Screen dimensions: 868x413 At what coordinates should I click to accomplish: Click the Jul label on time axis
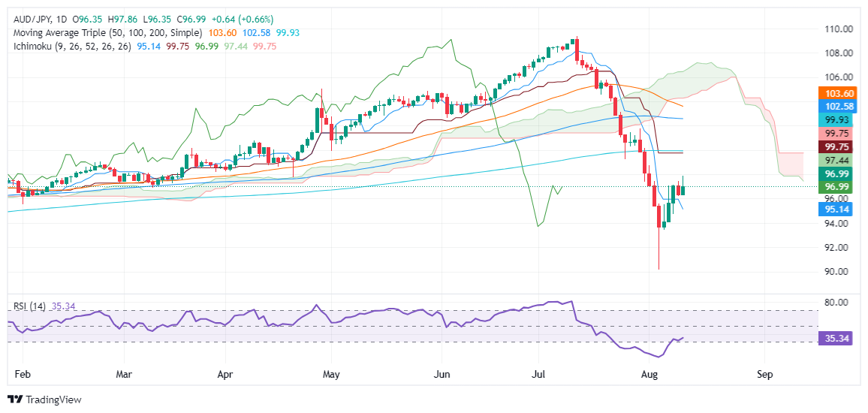[538, 374]
